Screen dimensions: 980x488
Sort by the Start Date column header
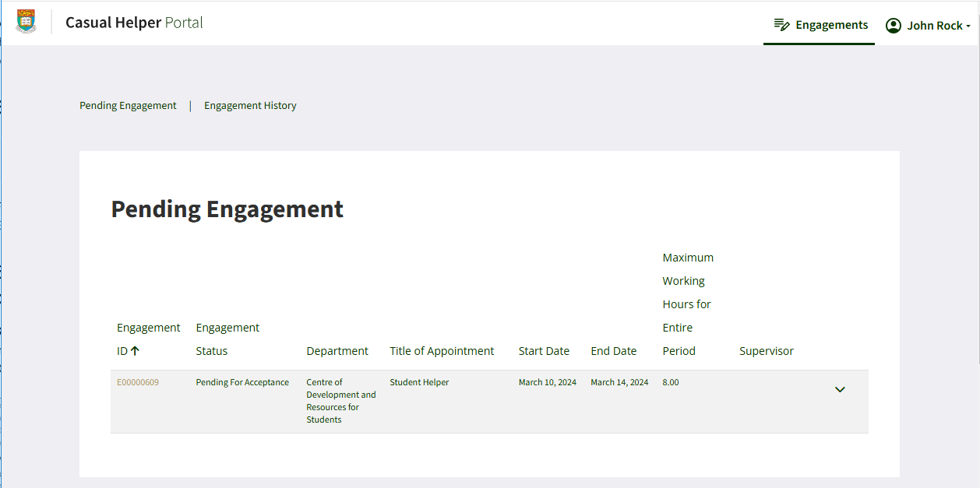544,351
